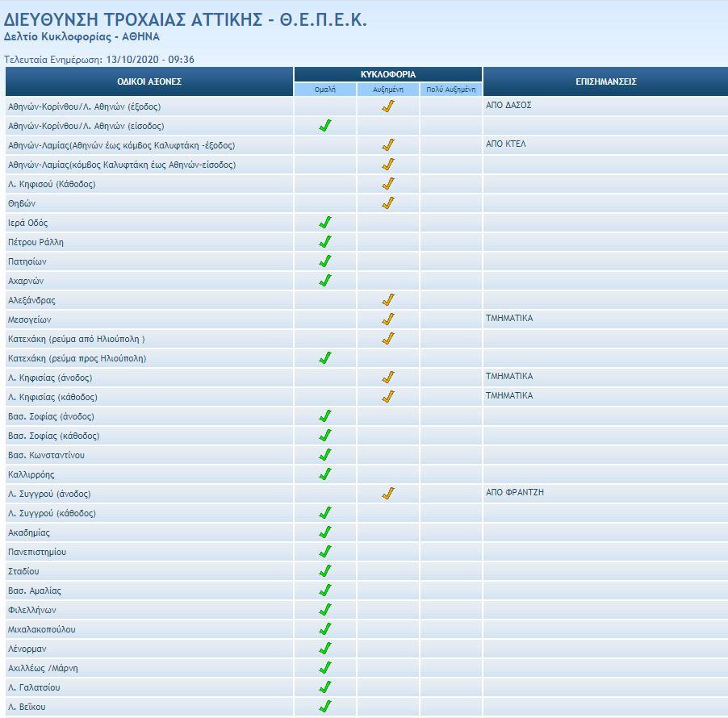Click the Πανεπιστημίου road name
The height and width of the screenshot is (718, 728).
click(37, 552)
